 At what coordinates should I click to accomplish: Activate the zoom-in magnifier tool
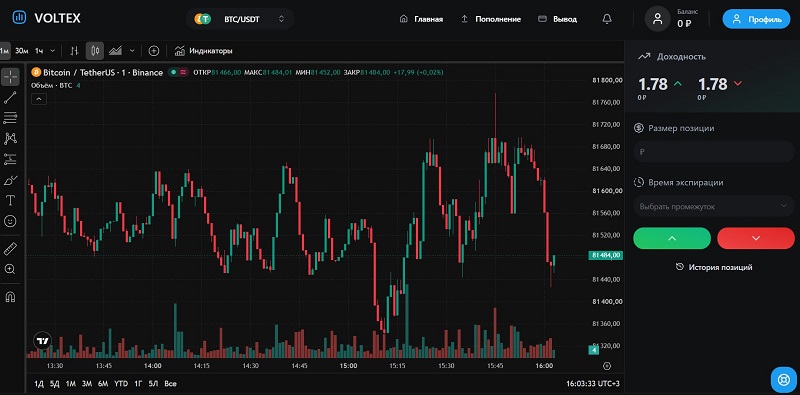pyautogui.click(x=10, y=269)
